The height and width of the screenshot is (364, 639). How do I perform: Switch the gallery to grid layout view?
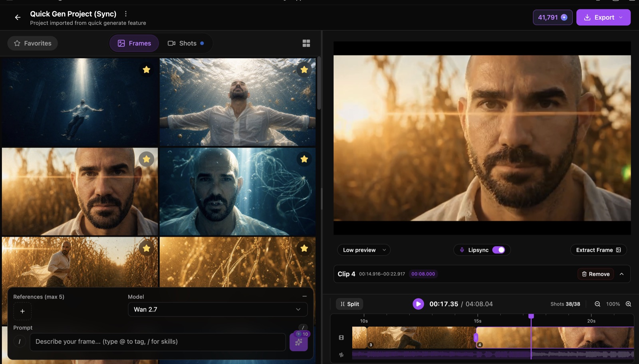306,43
